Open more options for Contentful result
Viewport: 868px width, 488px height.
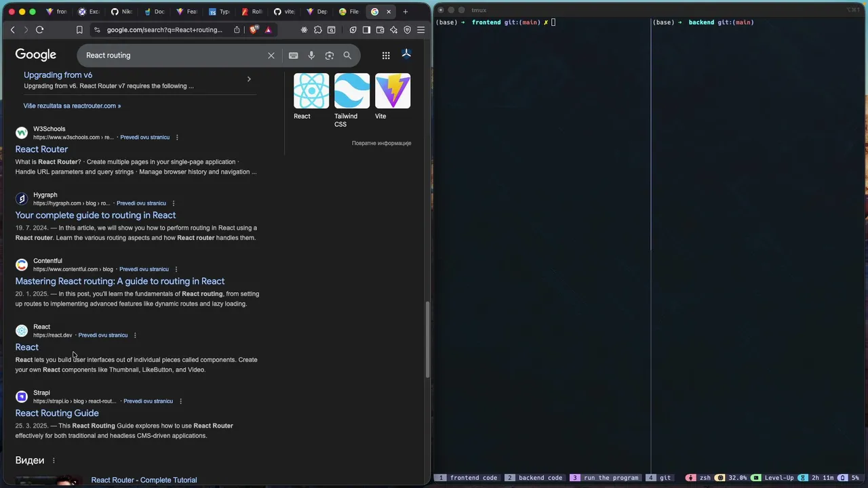click(176, 269)
